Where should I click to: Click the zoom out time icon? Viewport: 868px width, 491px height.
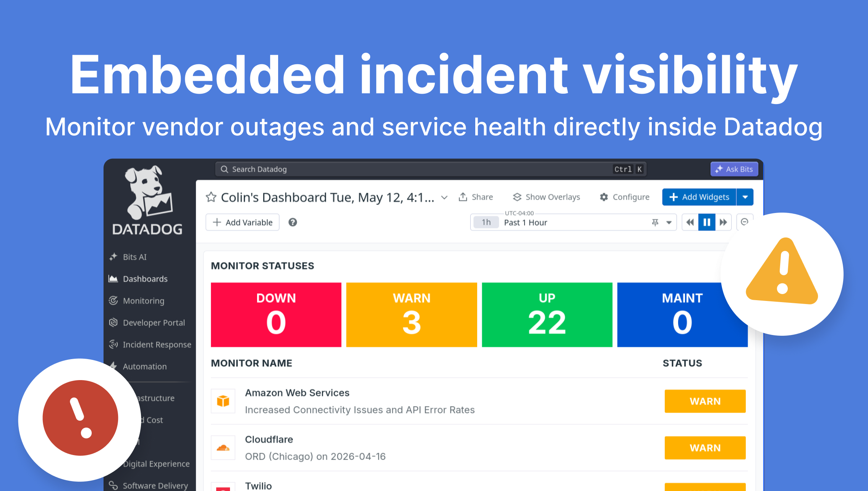coord(745,222)
